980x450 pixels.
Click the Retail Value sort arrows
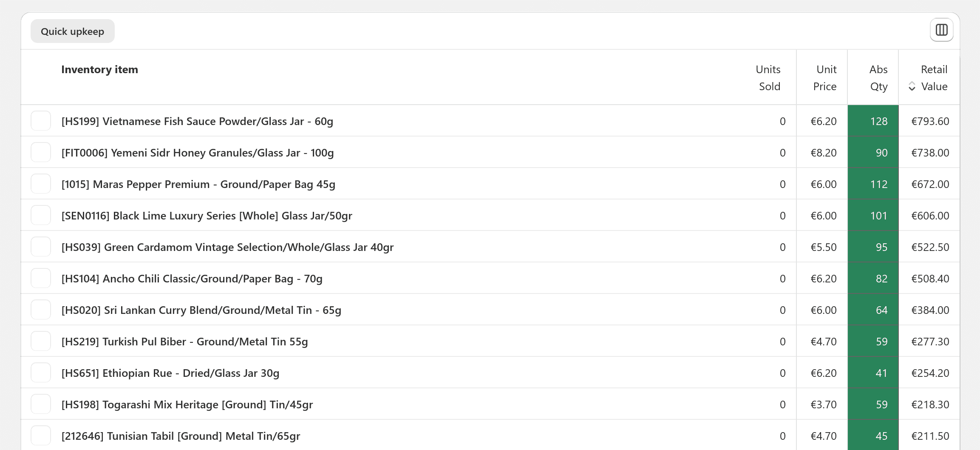click(x=912, y=86)
